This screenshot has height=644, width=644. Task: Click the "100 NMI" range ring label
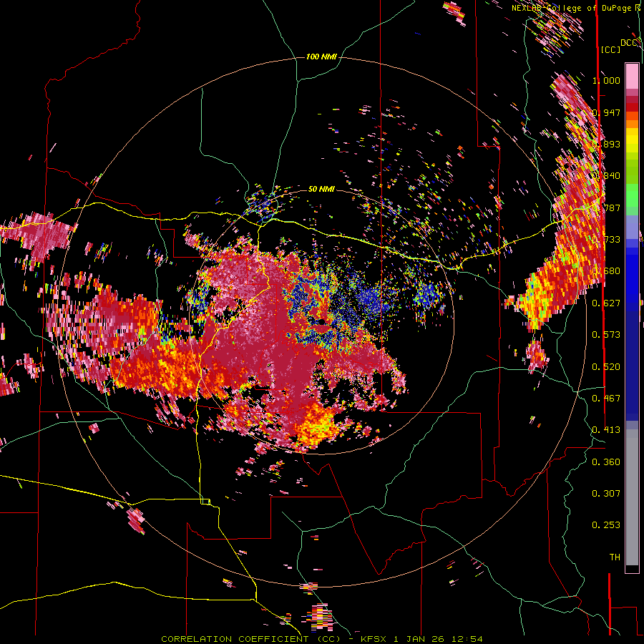321,57
